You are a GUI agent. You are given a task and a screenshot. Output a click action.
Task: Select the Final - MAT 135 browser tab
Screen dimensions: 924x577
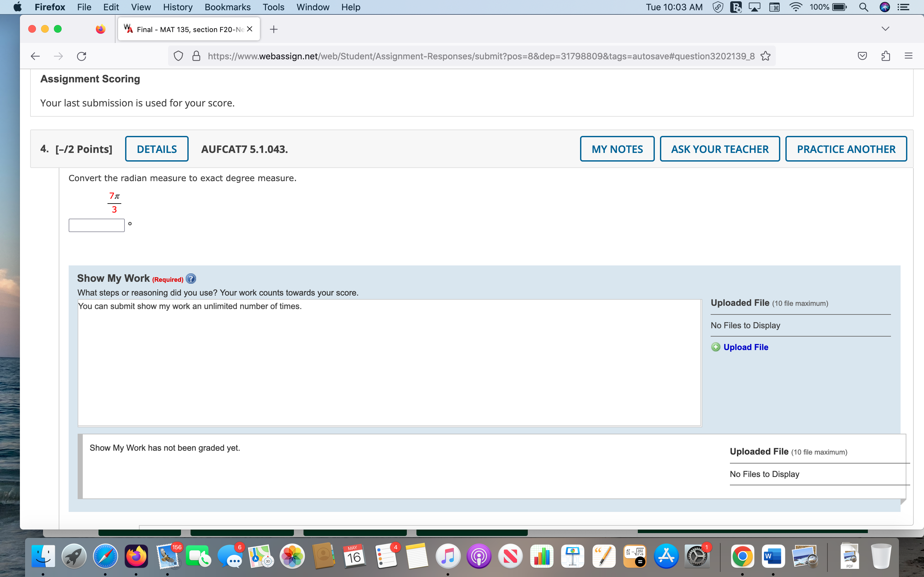(x=187, y=29)
